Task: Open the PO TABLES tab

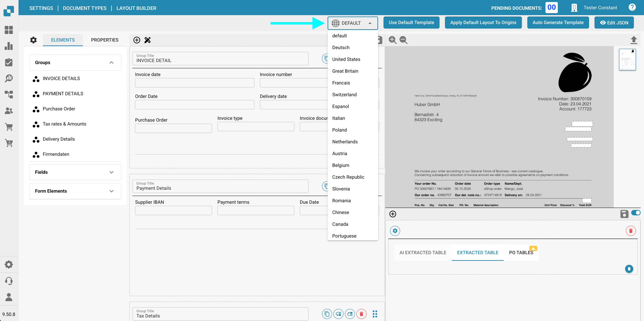Action: click(x=521, y=253)
